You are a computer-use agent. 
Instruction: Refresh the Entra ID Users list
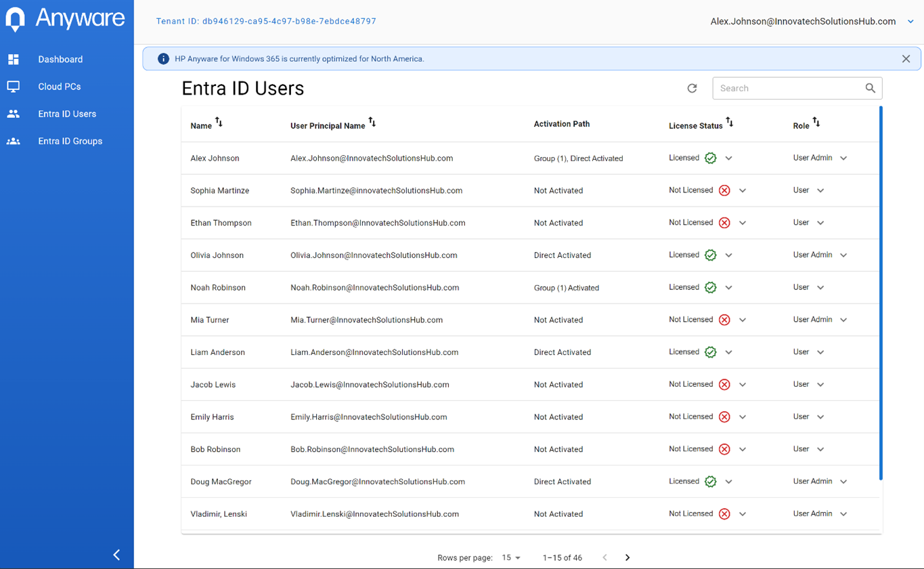(692, 88)
